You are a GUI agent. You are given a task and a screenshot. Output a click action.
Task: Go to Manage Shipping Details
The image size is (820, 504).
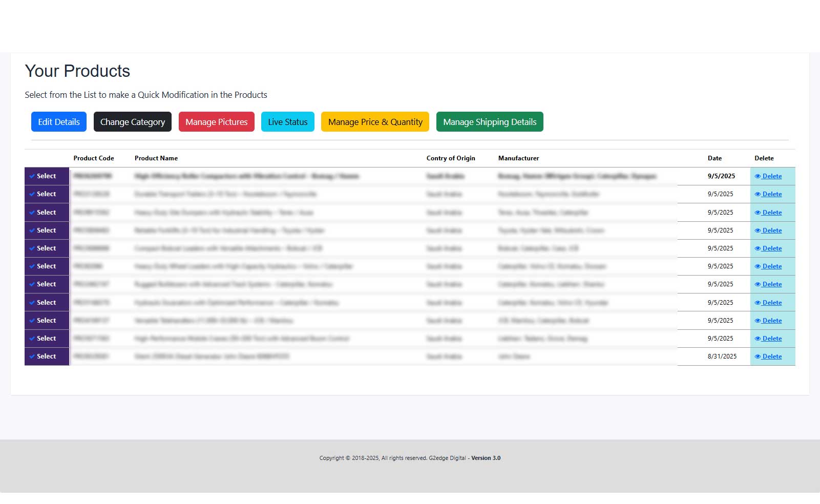490,122
